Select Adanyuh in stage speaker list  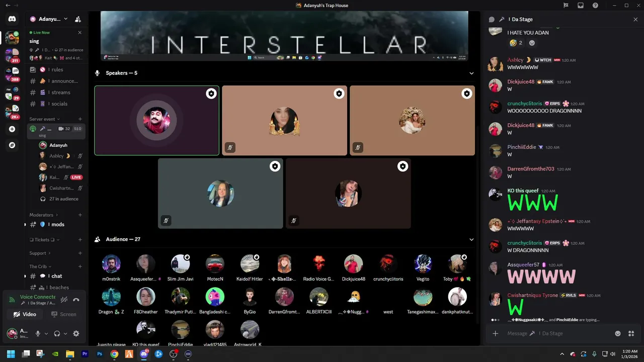point(60,145)
